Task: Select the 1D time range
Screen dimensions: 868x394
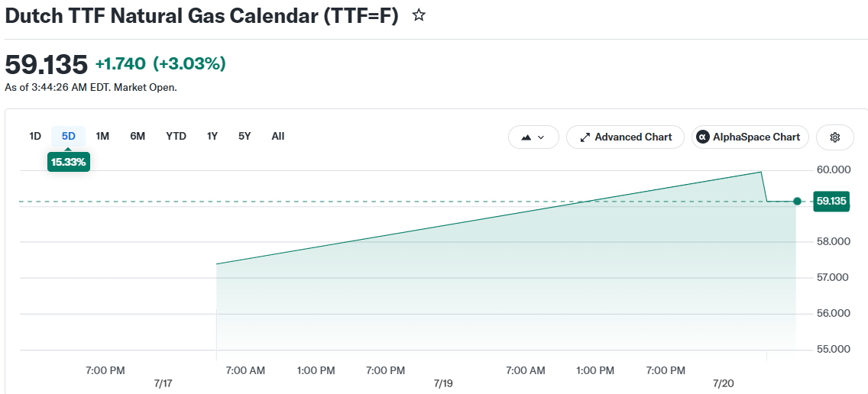Action: pos(35,136)
